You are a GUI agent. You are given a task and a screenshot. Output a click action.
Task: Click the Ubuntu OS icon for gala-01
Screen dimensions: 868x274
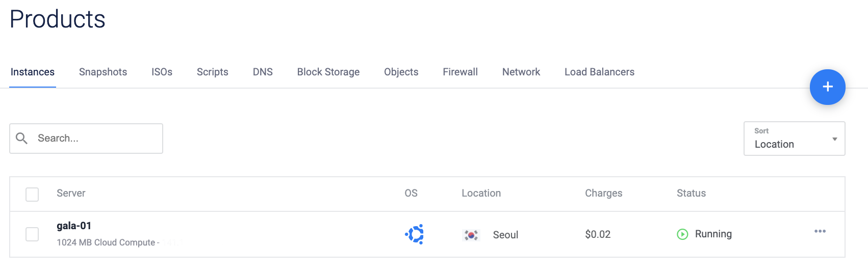[414, 234]
